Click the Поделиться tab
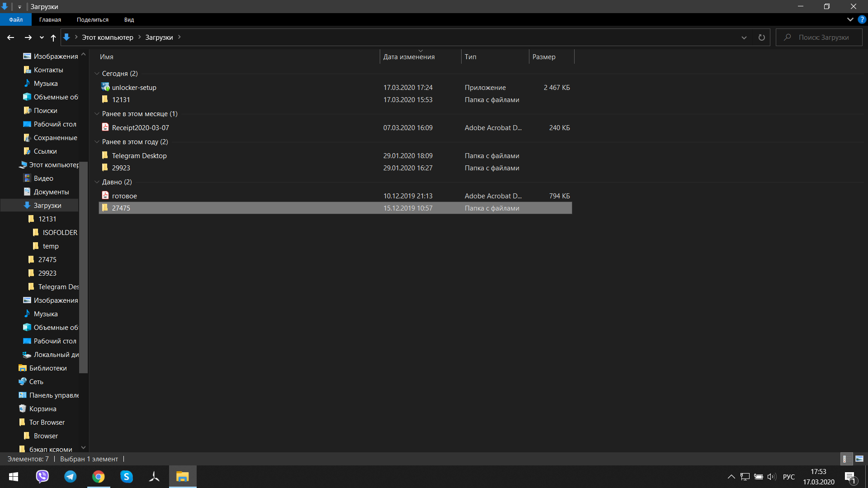 tap(92, 20)
